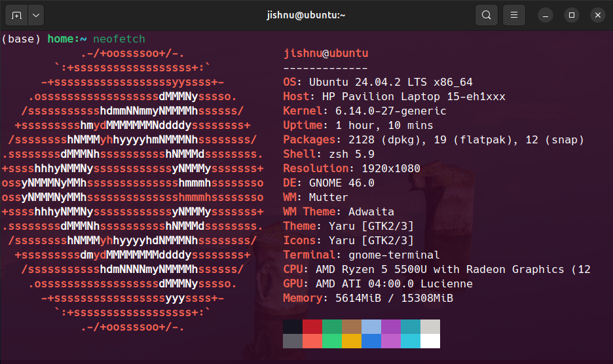Click the WM Theme Adwaita line
613x364 pixels.
339,212
